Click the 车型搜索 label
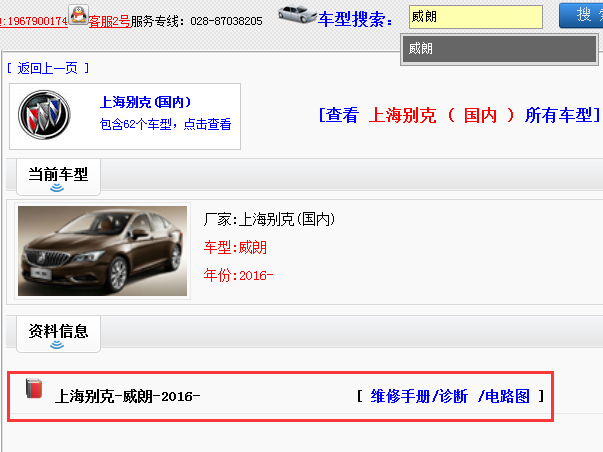This screenshot has width=603, height=452. tap(355, 19)
